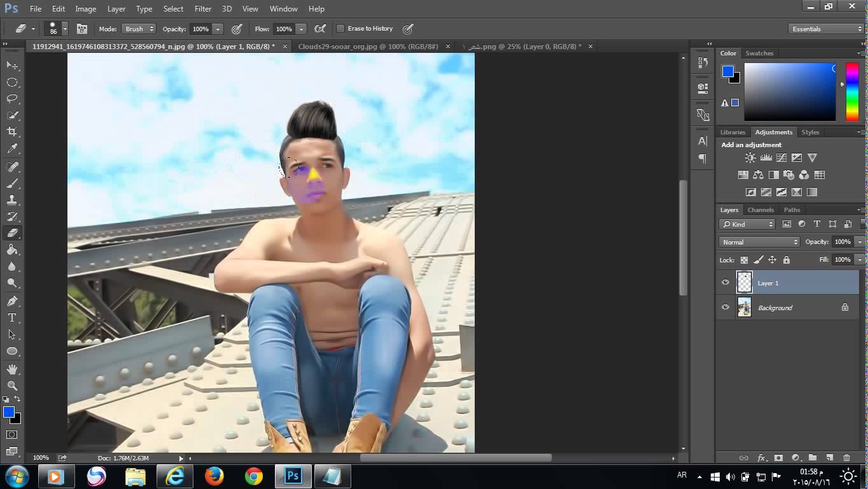This screenshot has width=868, height=489.
Task: Add a layer mask
Action: (x=778, y=458)
